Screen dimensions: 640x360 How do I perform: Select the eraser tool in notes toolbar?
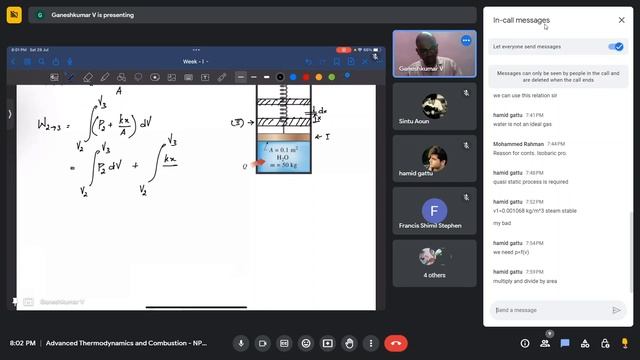[x=87, y=77]
